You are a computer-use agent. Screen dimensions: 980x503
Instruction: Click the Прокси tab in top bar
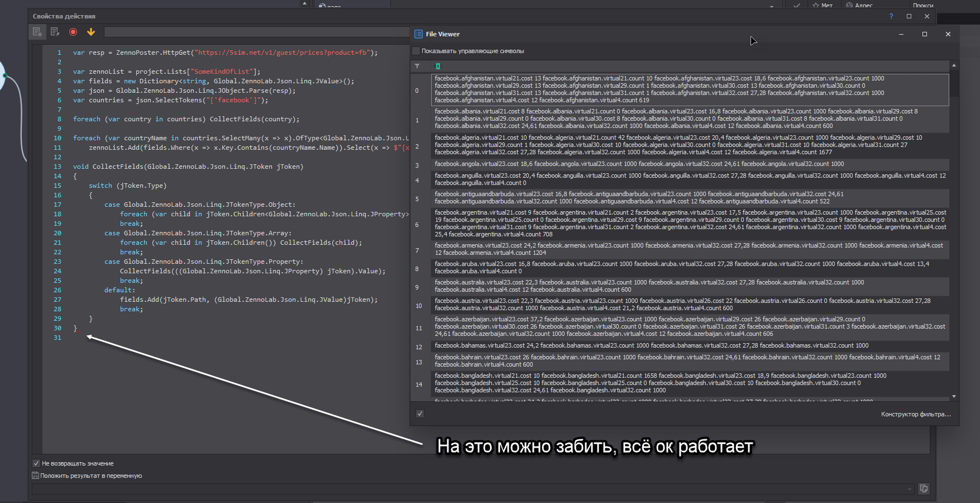click(922, 5)
